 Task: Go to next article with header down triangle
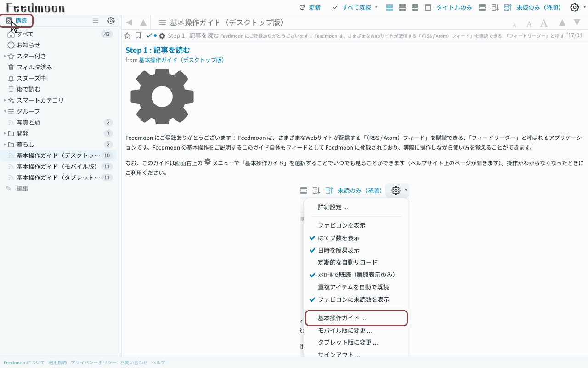click(x=577, y=23)
